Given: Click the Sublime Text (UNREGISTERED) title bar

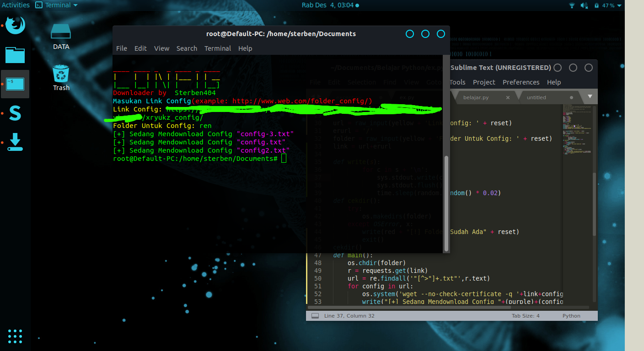Looking at the screenshot, I should (x=501, y=68).
